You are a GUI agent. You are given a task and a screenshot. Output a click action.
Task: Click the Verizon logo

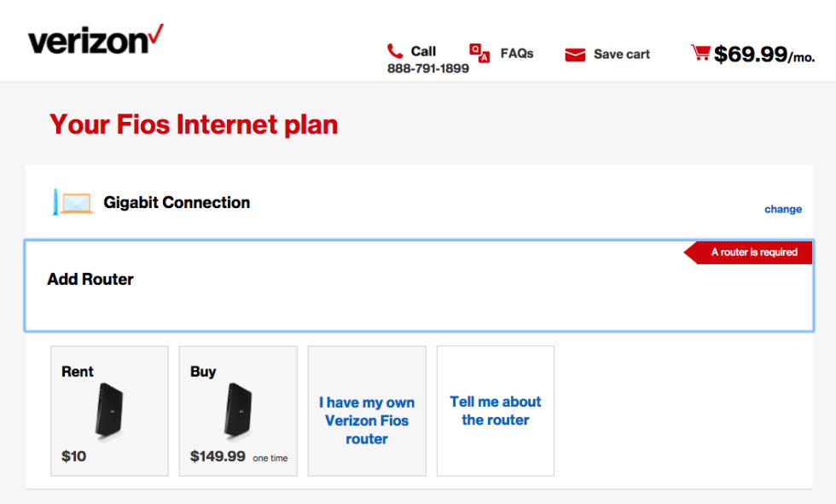pyautogui.click(x=95, y=38)
